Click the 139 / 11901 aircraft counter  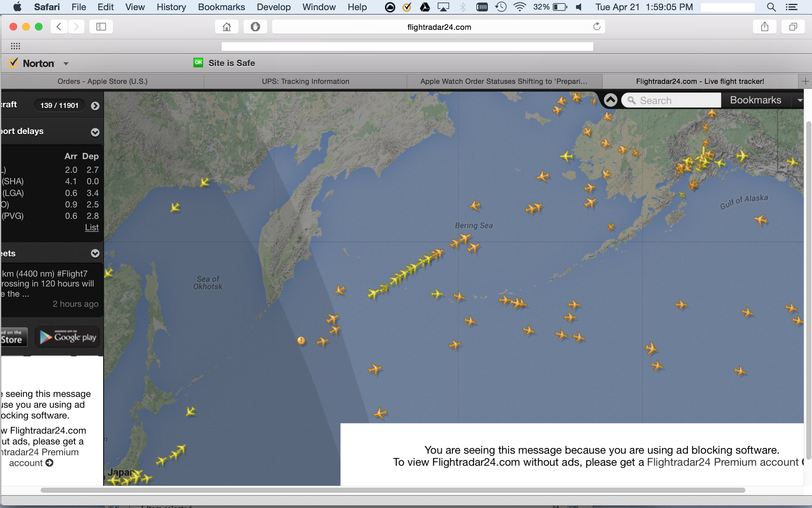pyautogui.click(x=59, y=105)
